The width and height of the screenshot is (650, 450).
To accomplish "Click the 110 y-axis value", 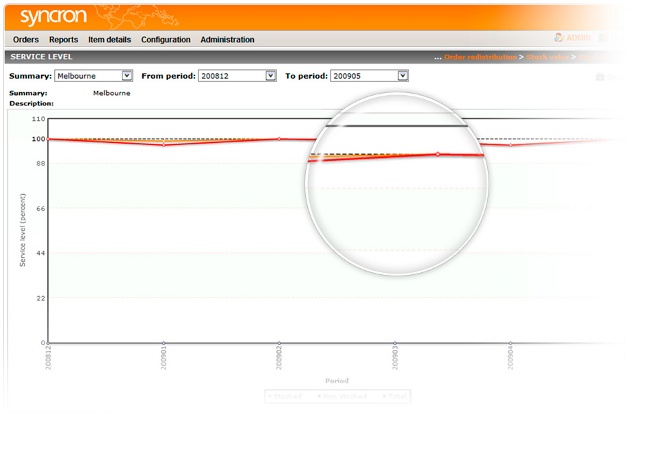I will coord(39,119).
